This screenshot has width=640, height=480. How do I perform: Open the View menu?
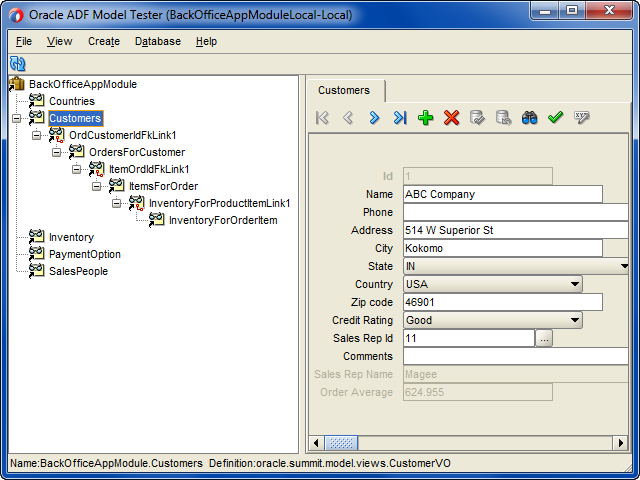[x=59, y=41]
